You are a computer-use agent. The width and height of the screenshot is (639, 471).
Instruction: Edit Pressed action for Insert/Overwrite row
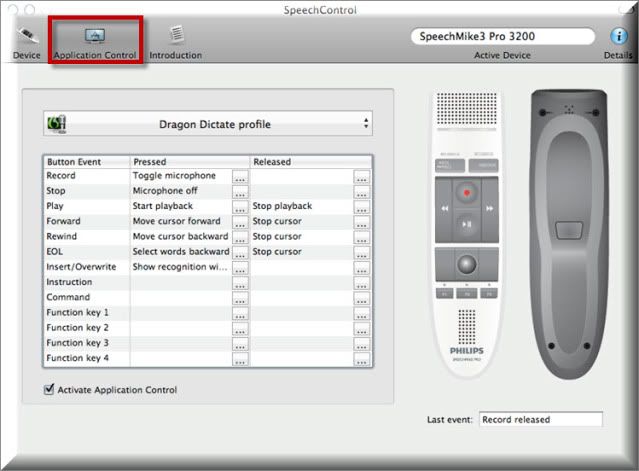click(x=240, y=268)
